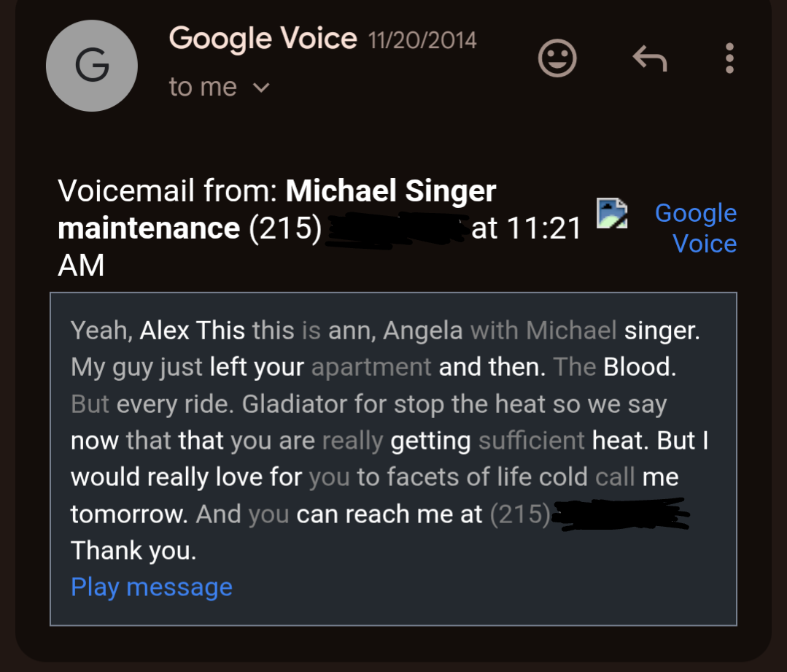
Task: Add an emoji reaction to the email
Action: click(x=557, y=58)
